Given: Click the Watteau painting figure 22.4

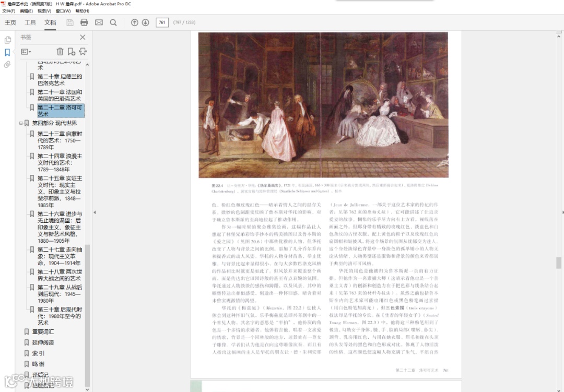Looking at the screenshot, I should [323, 104].
